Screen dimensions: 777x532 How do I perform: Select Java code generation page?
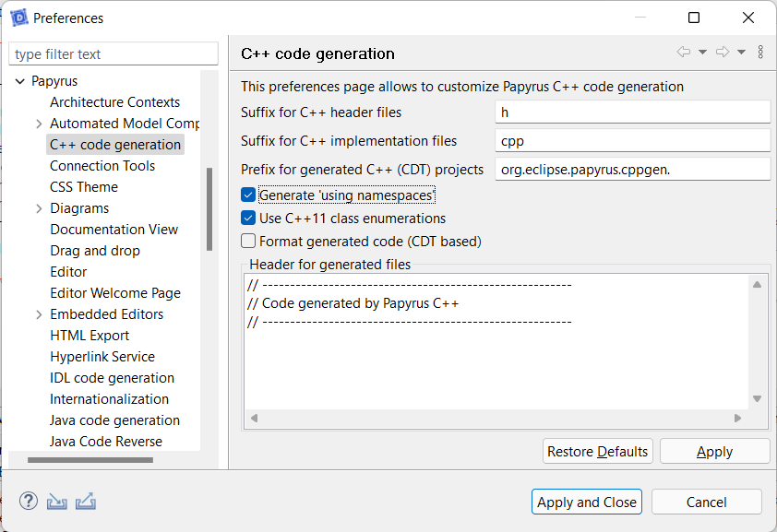tap(114, 420)
